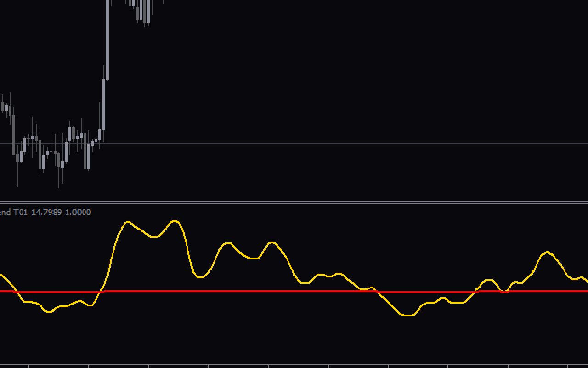
Task: Click the separator between chart and indicator
Action: coord(294,202)
